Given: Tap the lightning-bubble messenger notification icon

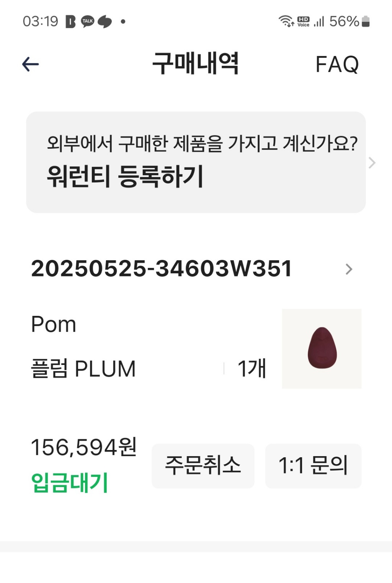Looking at the screenshot, I should pyautogui.click(x=105, y=21).
